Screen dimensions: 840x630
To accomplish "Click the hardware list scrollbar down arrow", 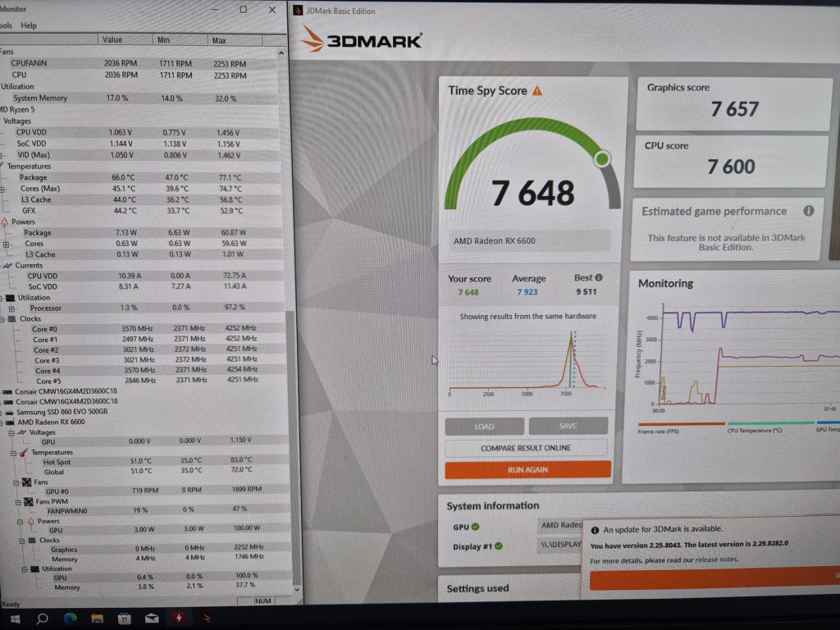I will pos(297,589).
